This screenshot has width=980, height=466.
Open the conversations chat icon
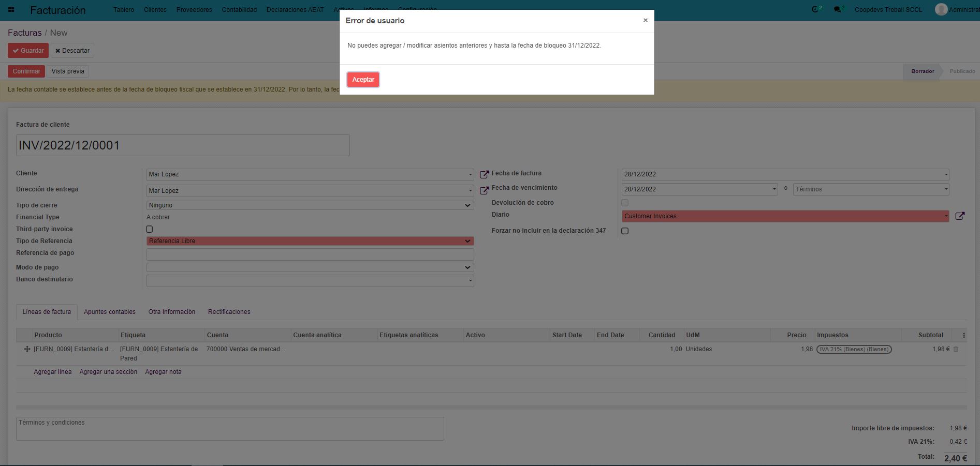click(x=838, y=9)
